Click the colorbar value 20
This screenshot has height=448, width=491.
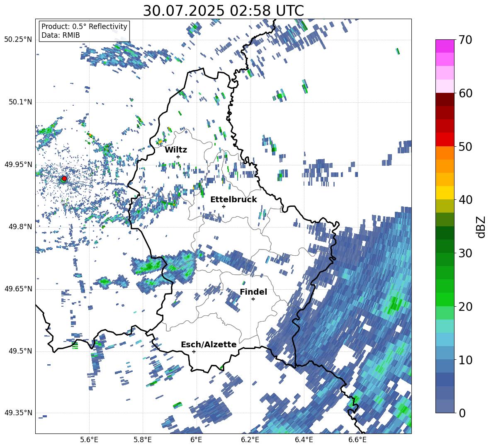pos(465,306)
